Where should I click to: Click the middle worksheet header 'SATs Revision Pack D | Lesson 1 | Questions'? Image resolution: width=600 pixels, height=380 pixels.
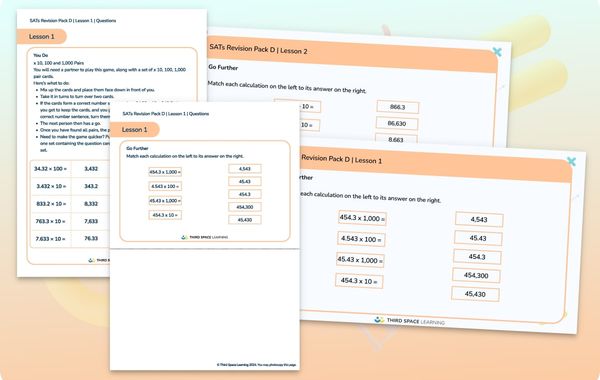tap(166, 114)
